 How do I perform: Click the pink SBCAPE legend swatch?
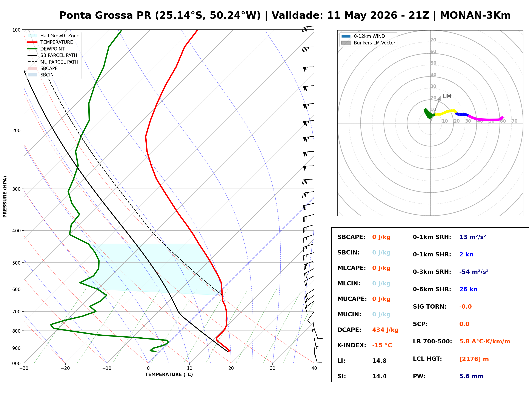point(32,68)
